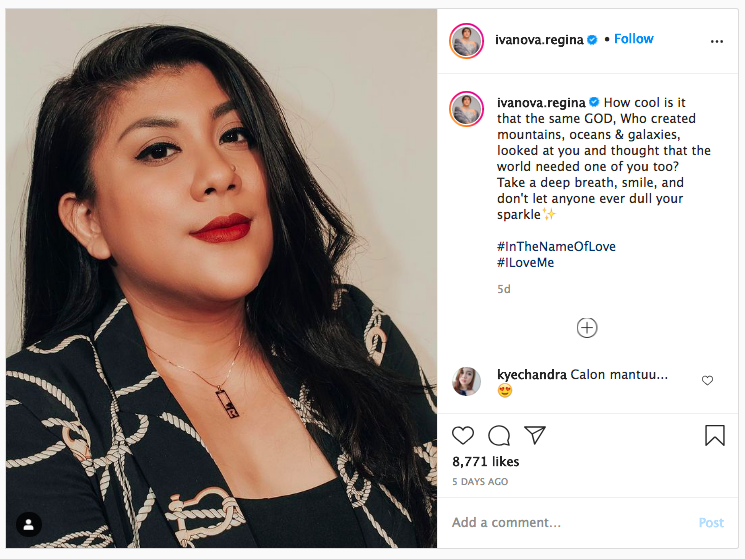
Task: Click kyechandra username in comments
Action: click(531, 375)
